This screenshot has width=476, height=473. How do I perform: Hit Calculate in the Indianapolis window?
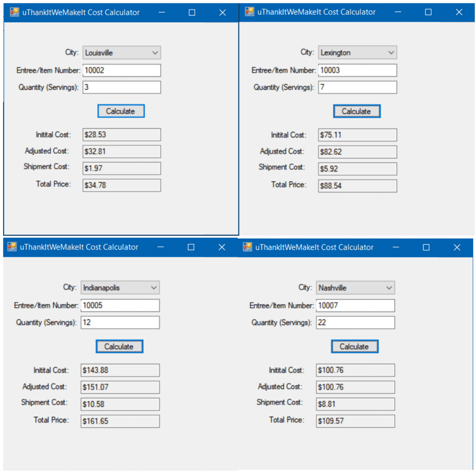click(119, 346)
